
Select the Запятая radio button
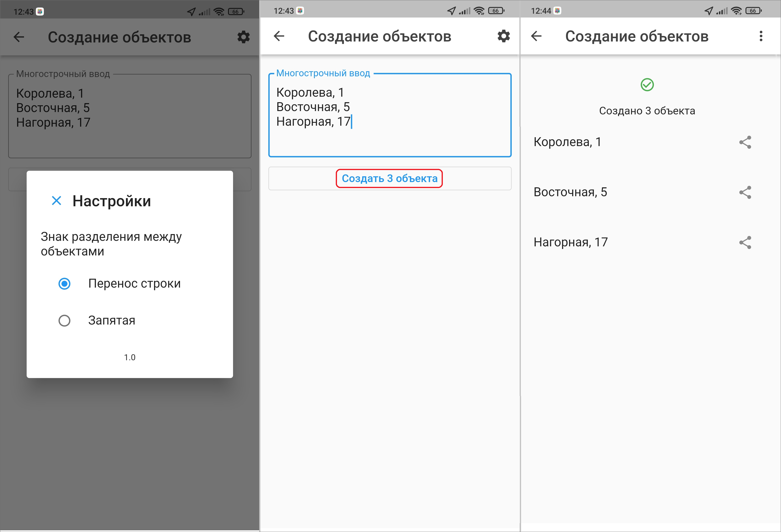[65, 321]
